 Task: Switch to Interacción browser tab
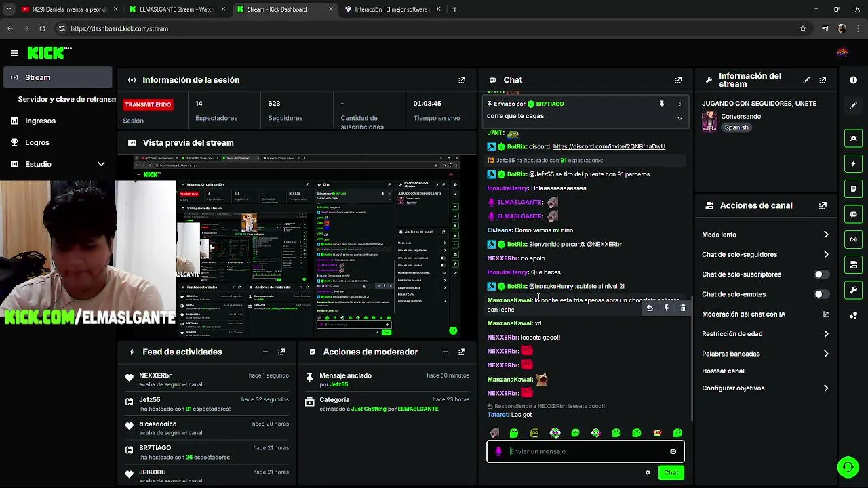[x=392, y=9]
